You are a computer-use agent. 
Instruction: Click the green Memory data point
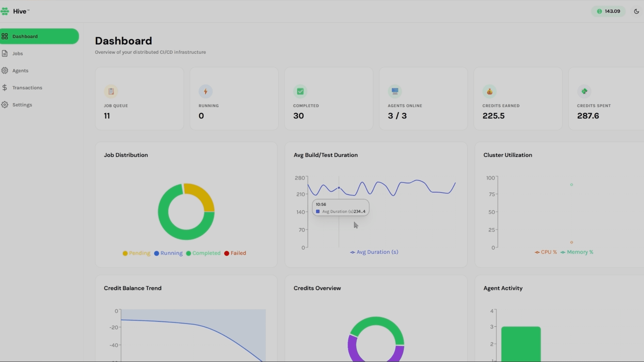(x=572, y=184)
